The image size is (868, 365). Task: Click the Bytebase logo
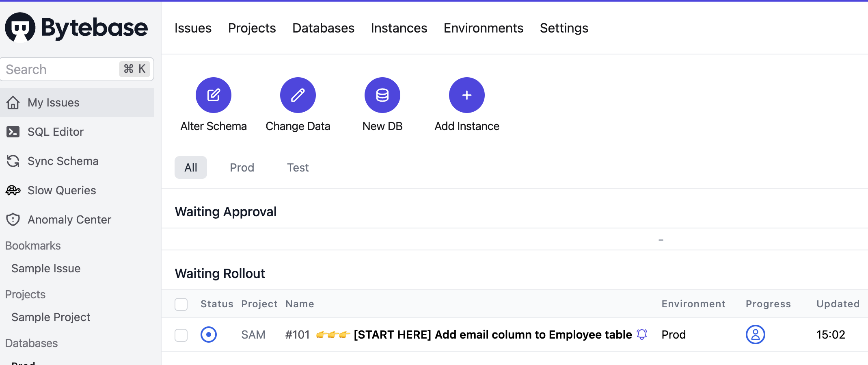[76, 28]
